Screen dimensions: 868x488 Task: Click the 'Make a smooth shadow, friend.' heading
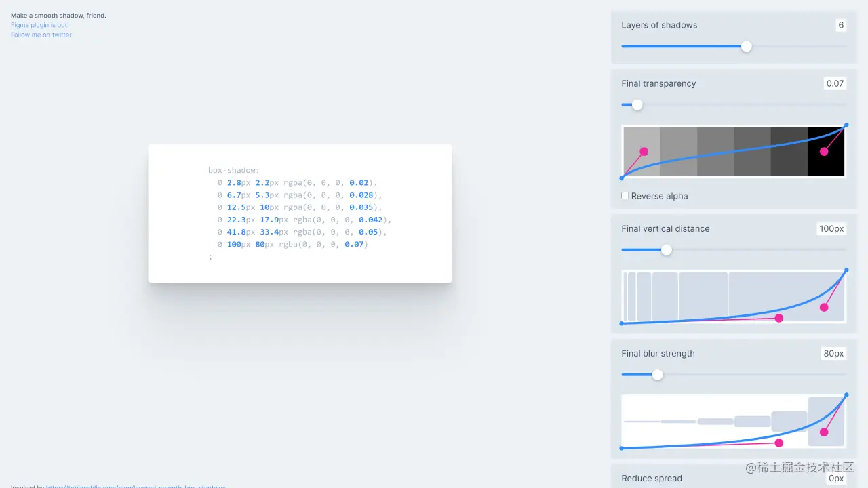coord(58,16)
